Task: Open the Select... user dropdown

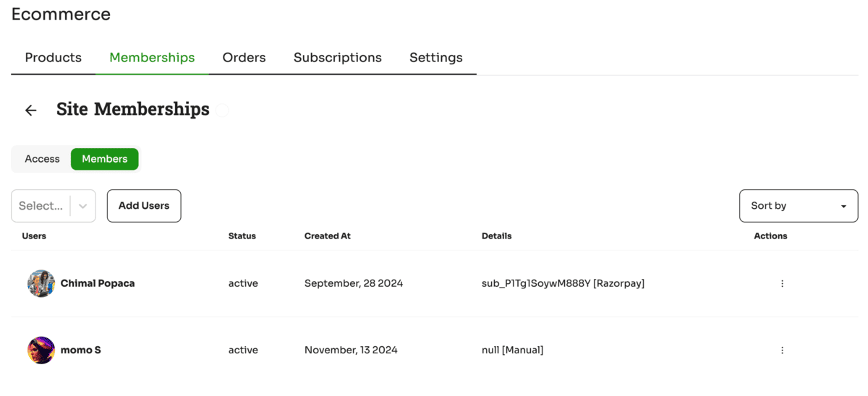Action: point(54,206)
